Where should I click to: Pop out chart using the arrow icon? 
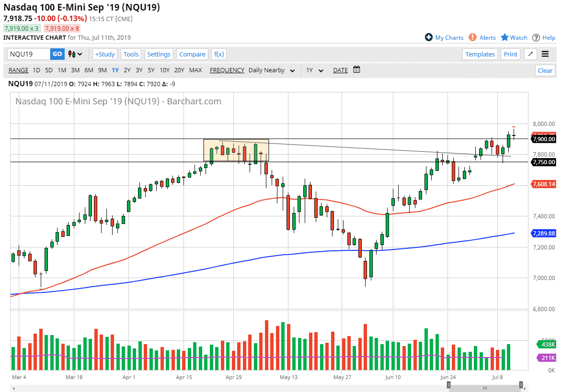530,54
